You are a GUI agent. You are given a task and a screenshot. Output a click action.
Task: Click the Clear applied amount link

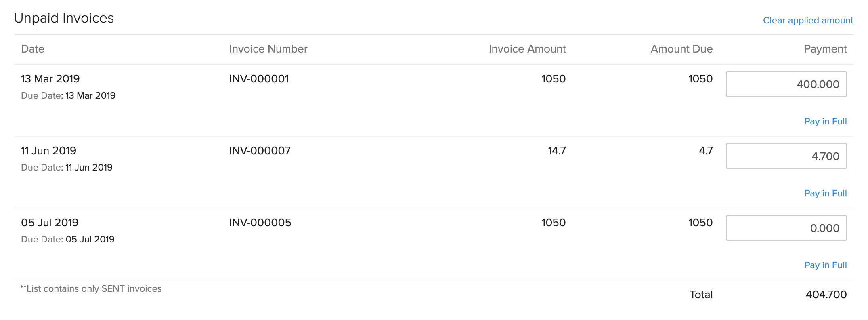coord(808,20)
